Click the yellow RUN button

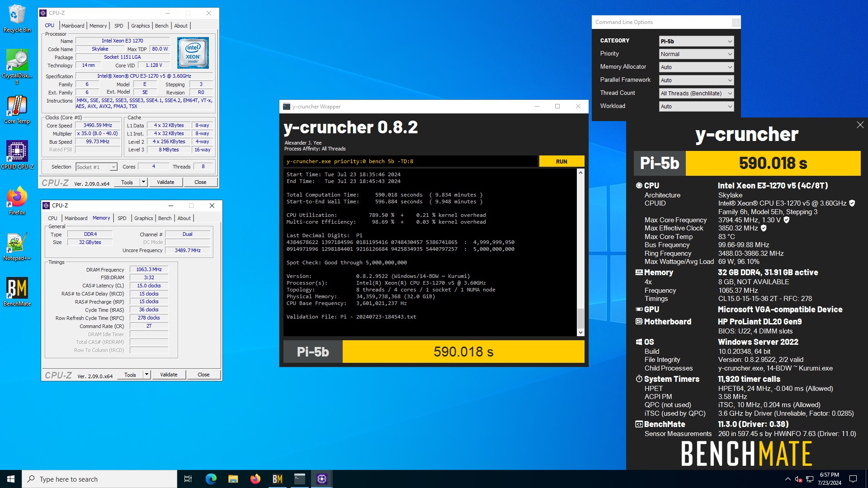tap(561, 161)
